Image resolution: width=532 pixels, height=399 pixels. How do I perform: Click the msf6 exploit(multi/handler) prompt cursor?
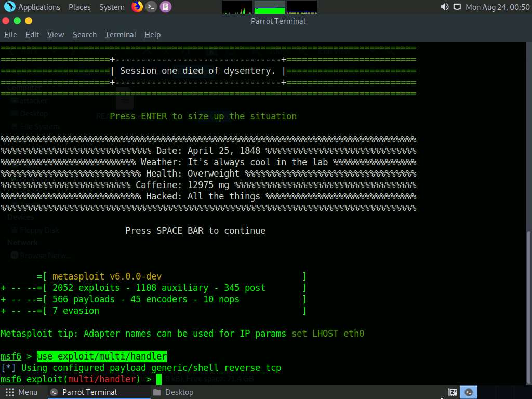pyautogui.click(x=159, y=379)
